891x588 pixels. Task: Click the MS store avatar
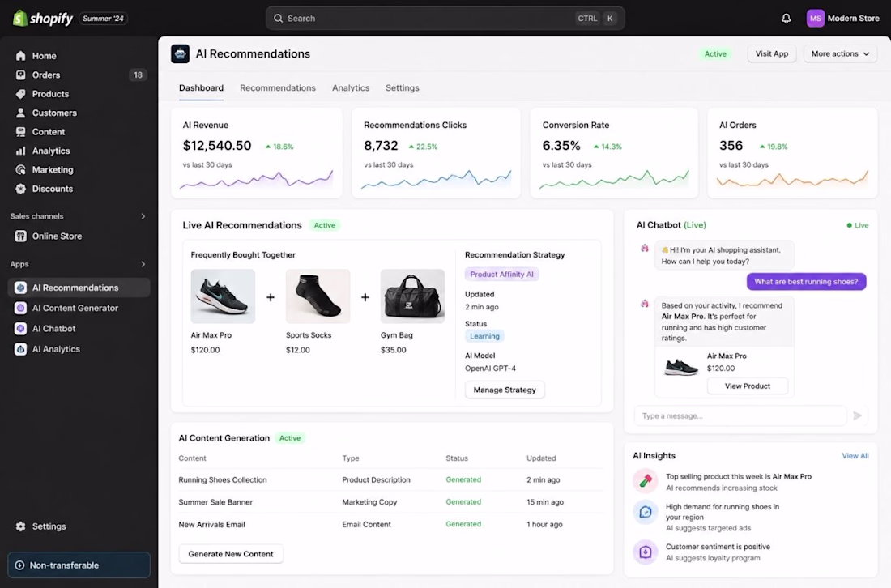pyautogui.click(x=815, y=18)
